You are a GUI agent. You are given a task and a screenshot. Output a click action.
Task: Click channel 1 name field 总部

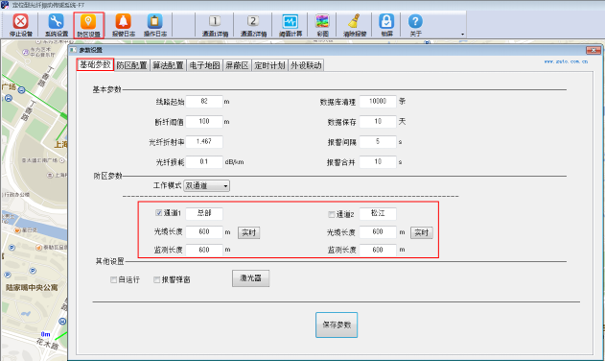pos(204,213)
